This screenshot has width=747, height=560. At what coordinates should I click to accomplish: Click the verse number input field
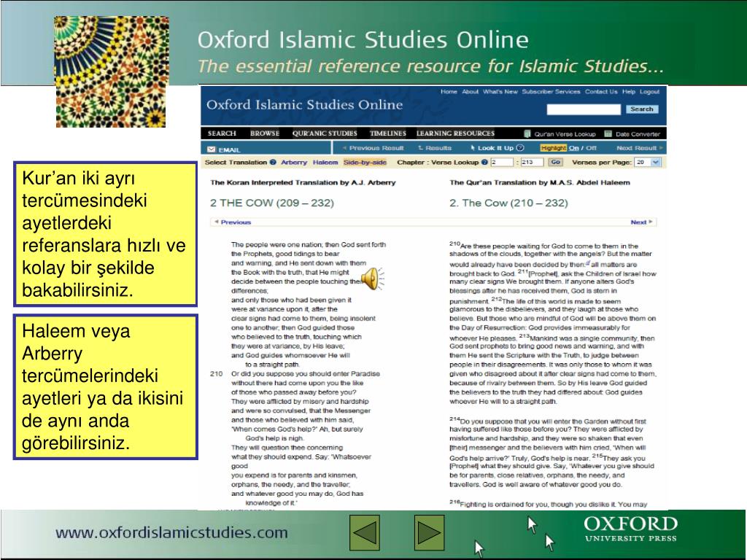532,163
